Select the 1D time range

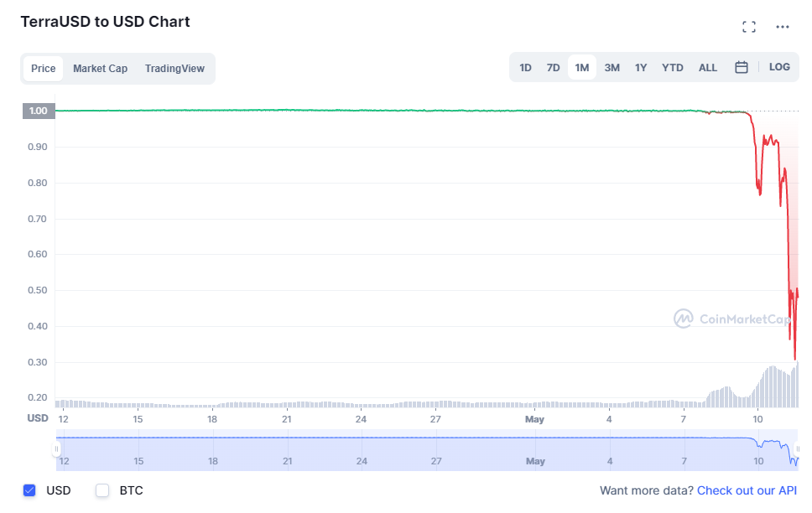tap(525, 67)
